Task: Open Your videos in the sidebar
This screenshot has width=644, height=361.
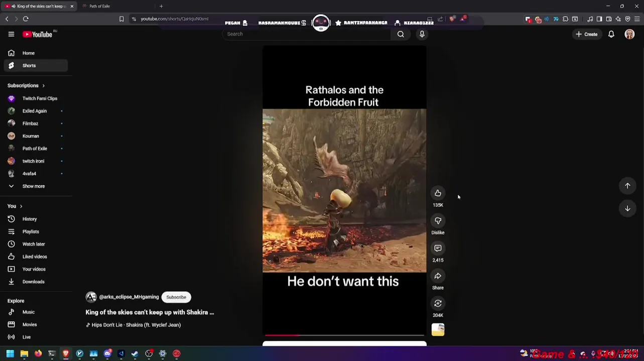Action: (x=36, y=269)
